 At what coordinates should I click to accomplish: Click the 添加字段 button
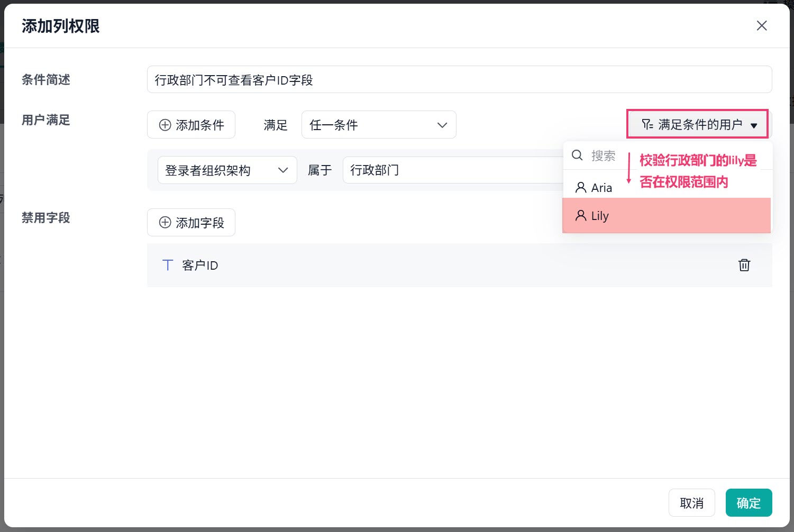tap(191, 223)
